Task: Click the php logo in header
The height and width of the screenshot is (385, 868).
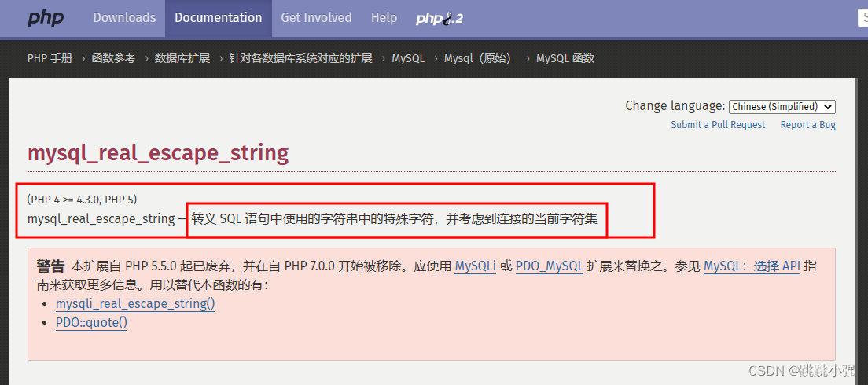Action: (x=46, y=18)
